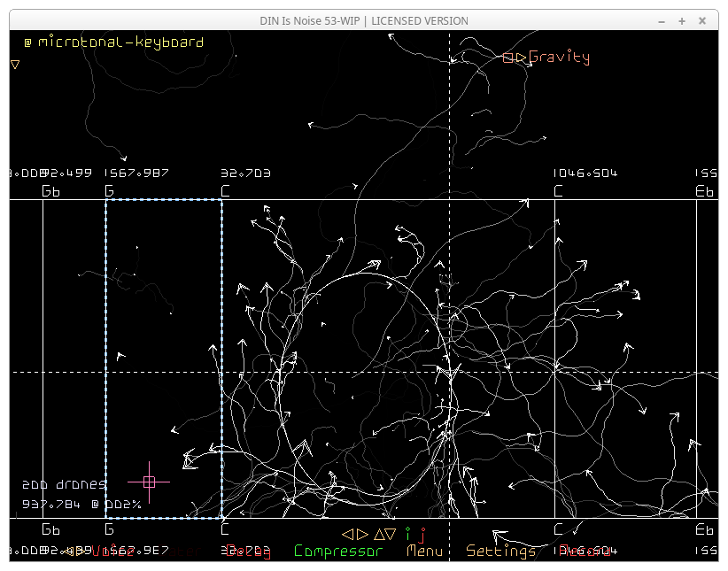Viewport: 728px width, 571px height.
Task: Click the Gravity label at top
Action: 559,58
